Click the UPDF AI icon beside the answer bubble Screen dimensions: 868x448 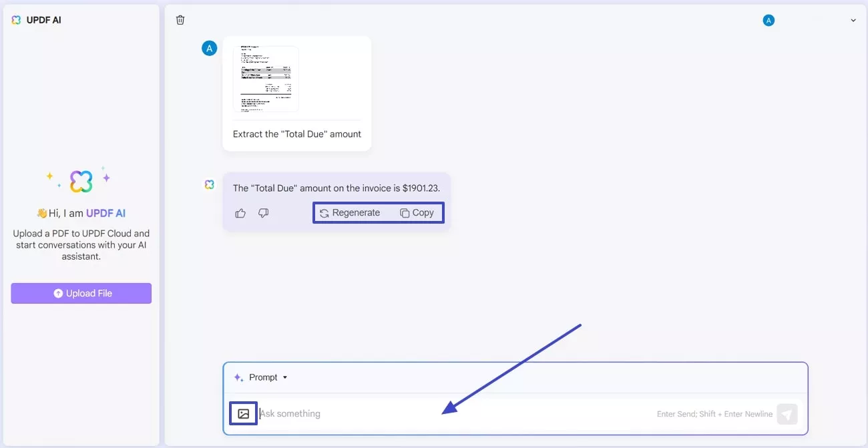(210, 184)
